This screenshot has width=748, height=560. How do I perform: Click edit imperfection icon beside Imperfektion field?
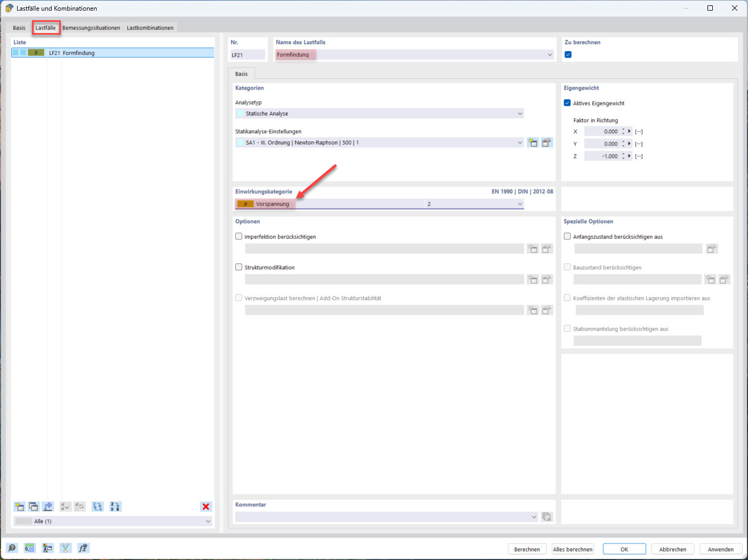pos(547,249)
